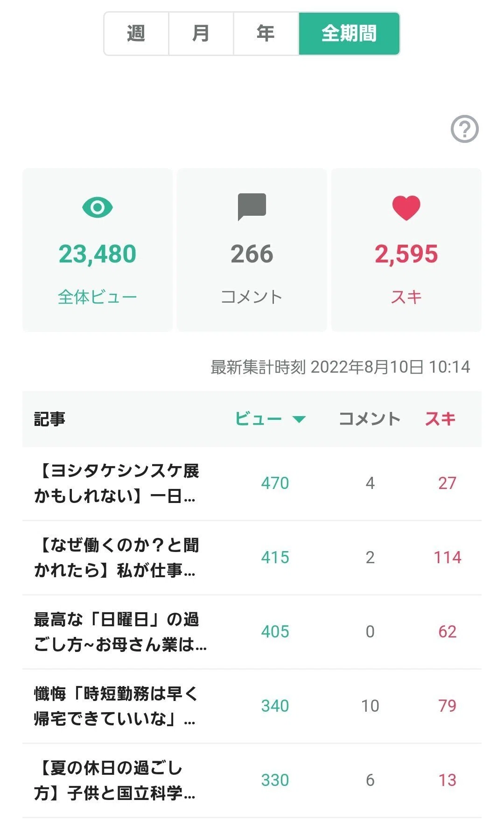Click the 2,595 スキ summary card
This screenshot has height=821, width=504.
coord(406,250)
